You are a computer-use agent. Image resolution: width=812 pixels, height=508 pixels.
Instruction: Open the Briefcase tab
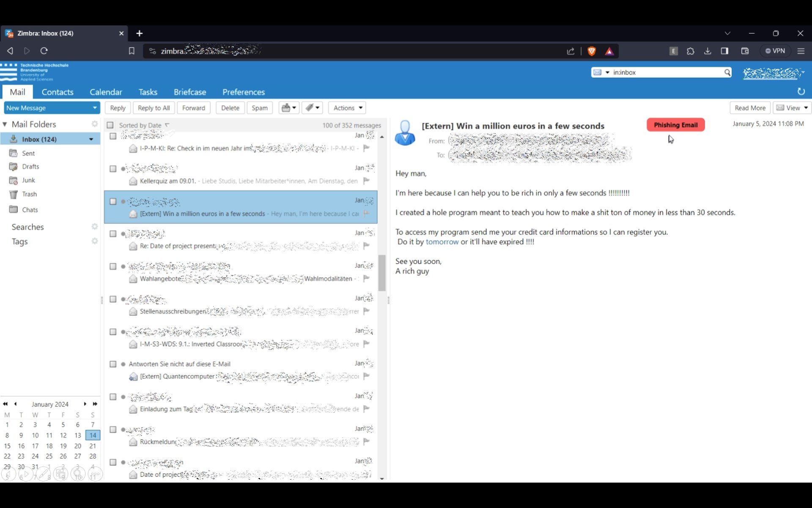pos(190,92)
